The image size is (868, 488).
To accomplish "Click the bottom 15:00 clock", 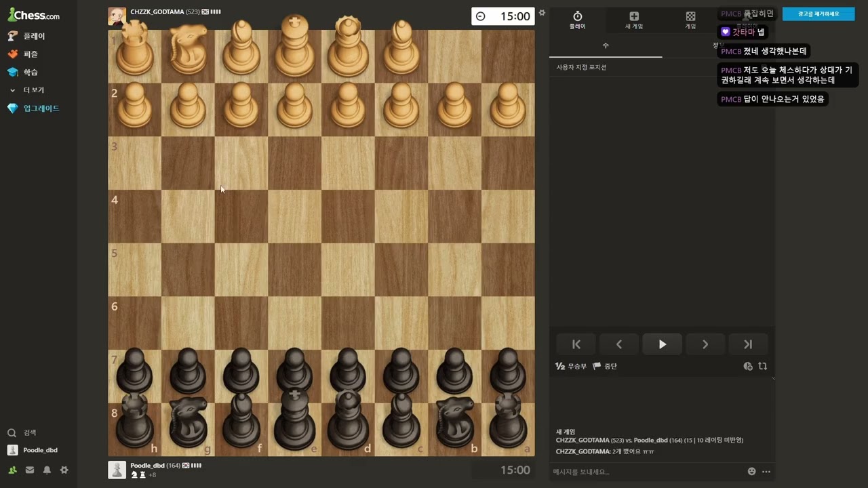I will (503, 470).
